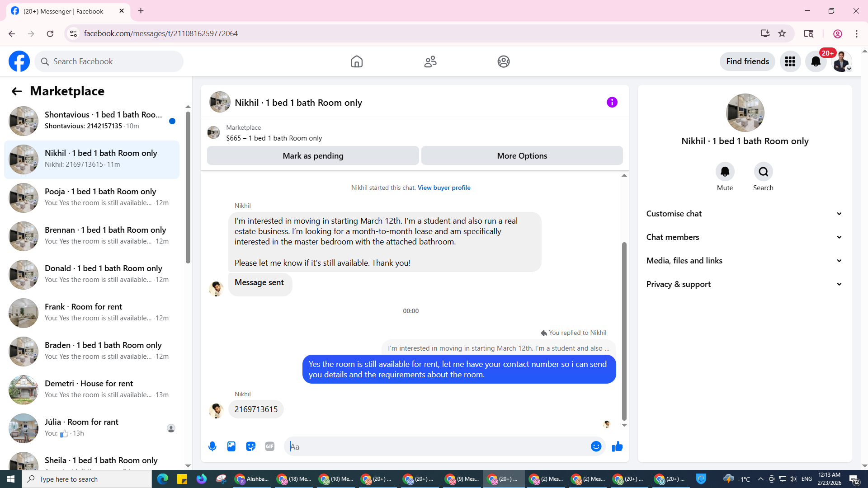Open Chrome's three-dot menu

click(x=857, y=33)
